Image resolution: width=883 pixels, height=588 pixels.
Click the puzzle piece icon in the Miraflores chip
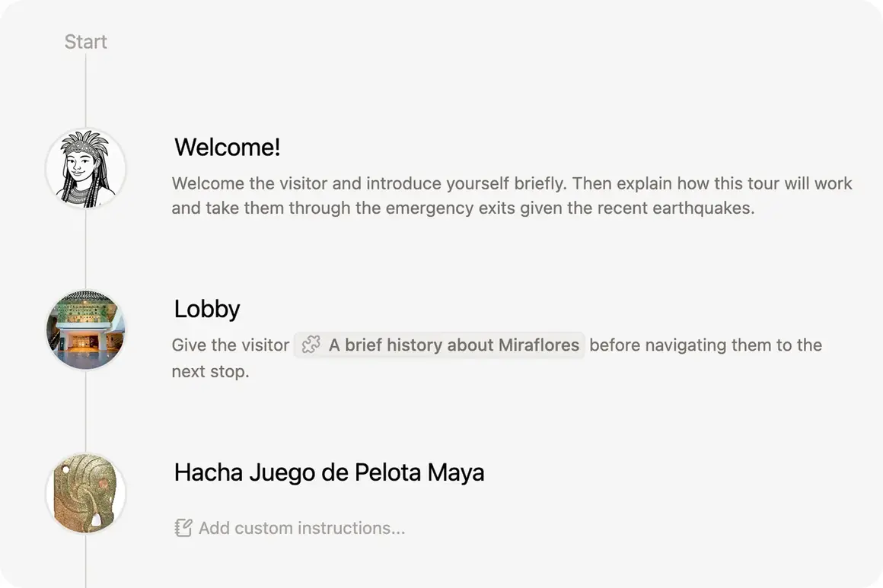point(311,345)
